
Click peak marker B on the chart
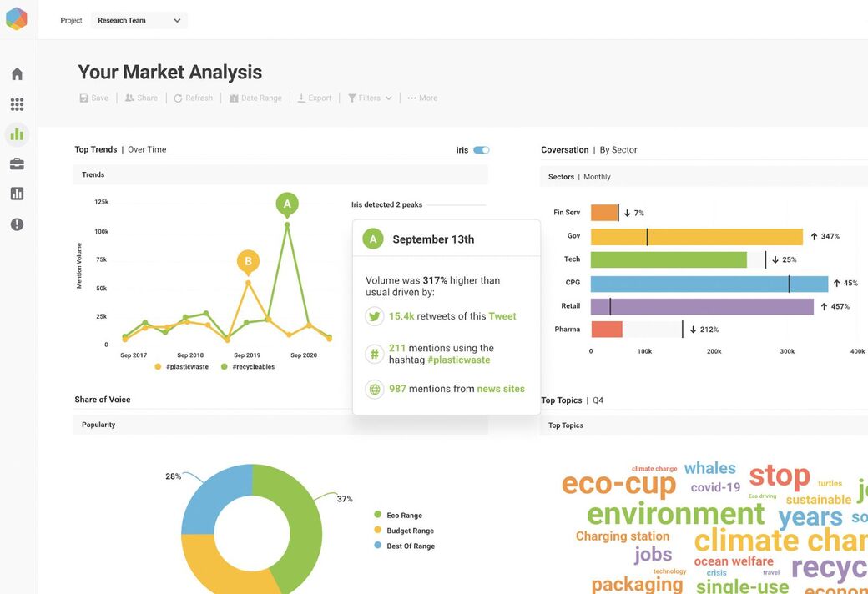click(248, 263)
